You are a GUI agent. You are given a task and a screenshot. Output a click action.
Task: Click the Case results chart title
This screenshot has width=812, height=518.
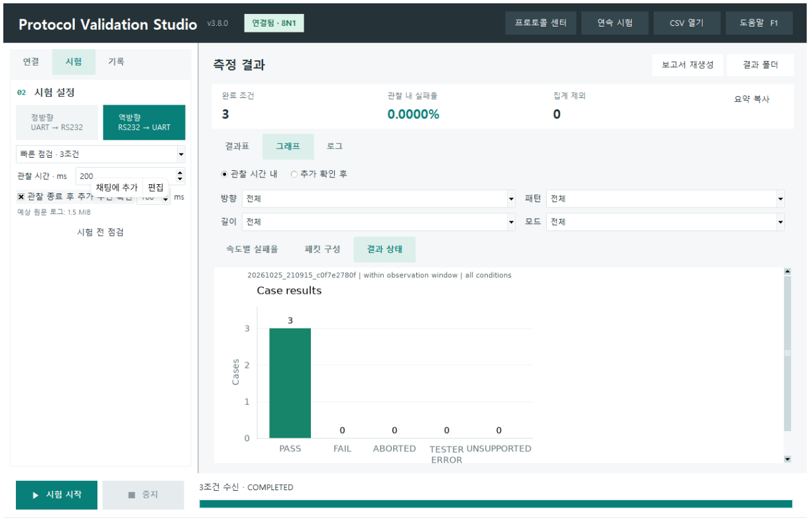289,291
